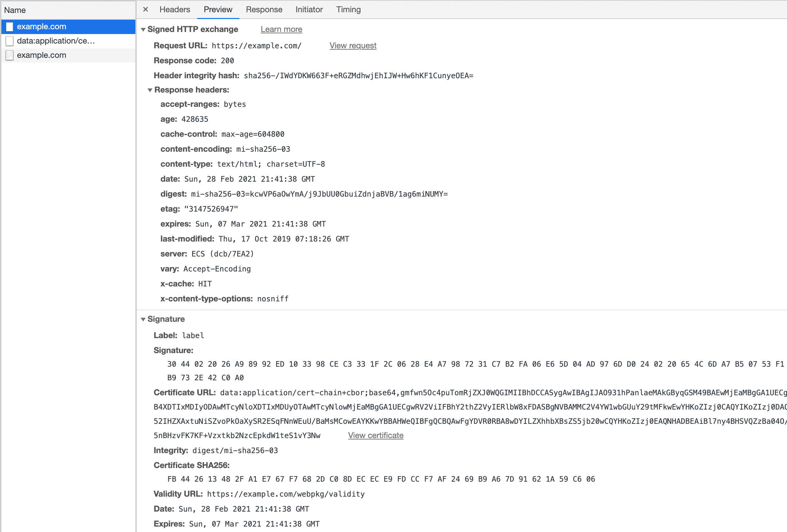Toggle checkbox for second example.com

coord(10,55)
